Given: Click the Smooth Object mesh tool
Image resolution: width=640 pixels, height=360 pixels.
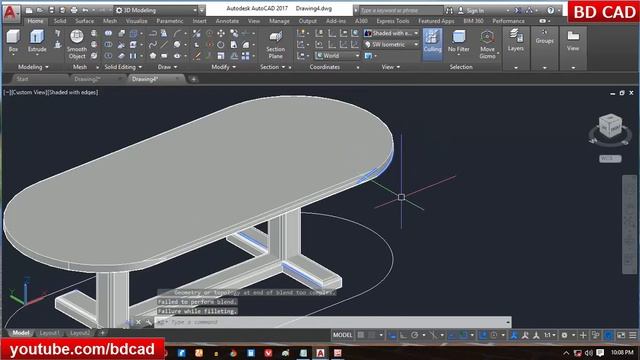Looking at the screenshot, I should coord(77,44).
